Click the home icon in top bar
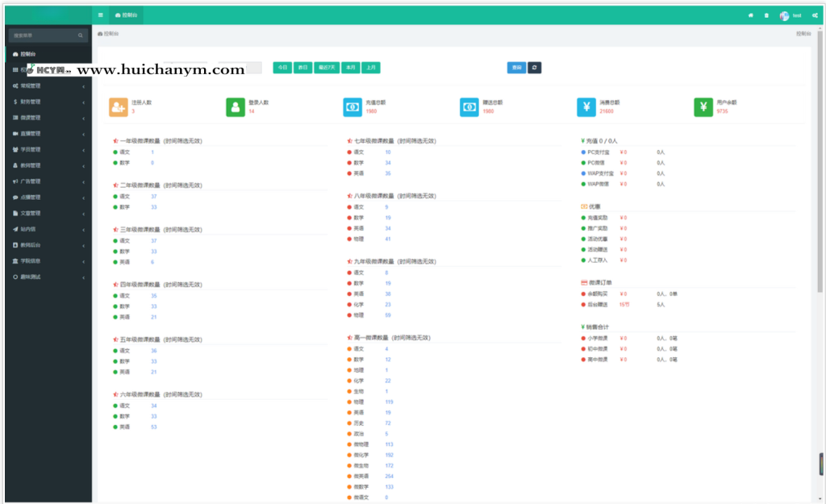This screenshot has width=826, height=504. [751, 15]
